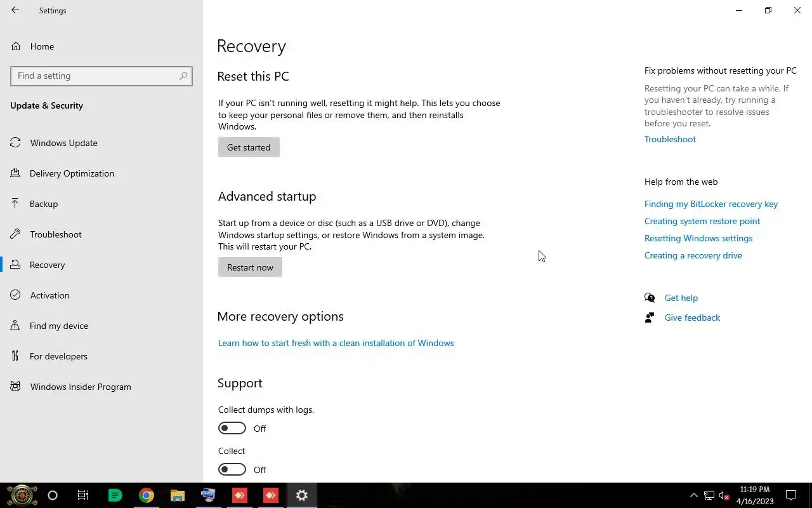Open the keyboard app in the taskbar
The width and height of the screenshot is (812, 508).
pos(208,495)
